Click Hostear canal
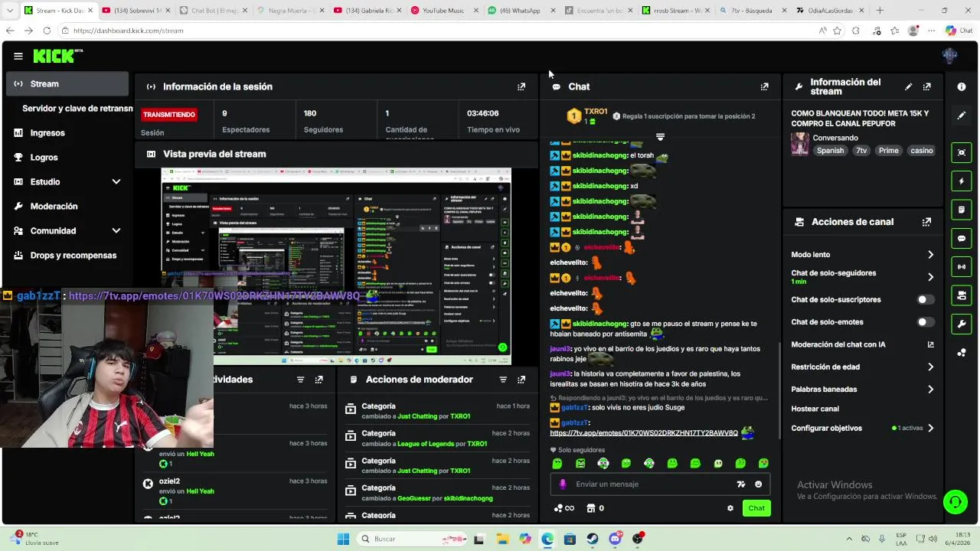 815,409
